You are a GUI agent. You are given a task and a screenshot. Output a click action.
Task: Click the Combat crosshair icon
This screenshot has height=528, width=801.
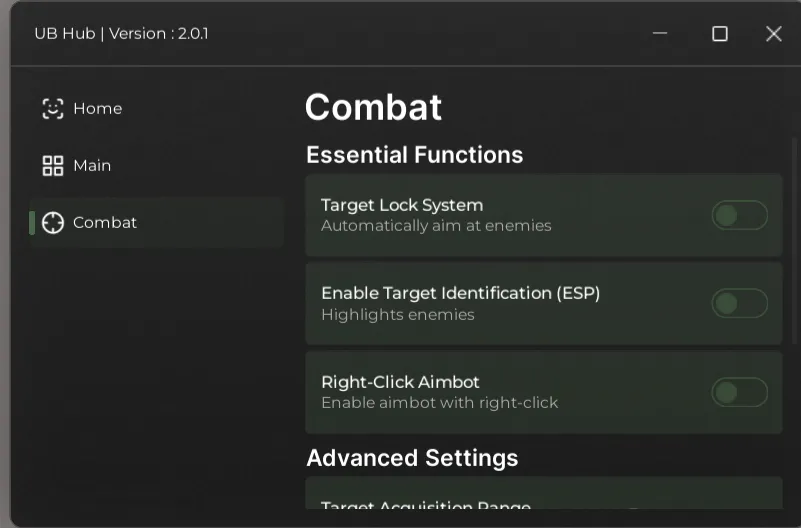click(52, 223)
